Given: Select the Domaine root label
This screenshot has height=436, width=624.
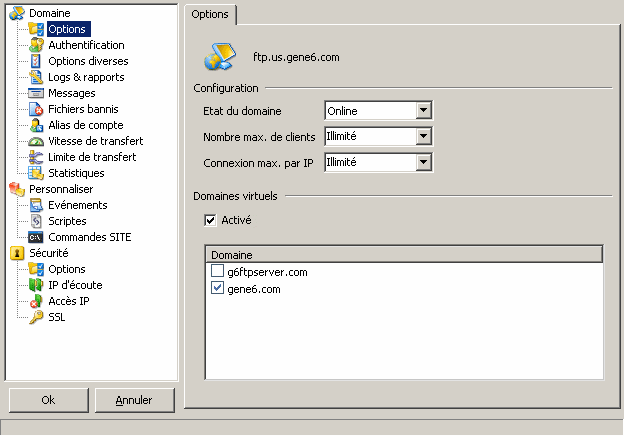Looking at the screenshot, I should [50, 13].
